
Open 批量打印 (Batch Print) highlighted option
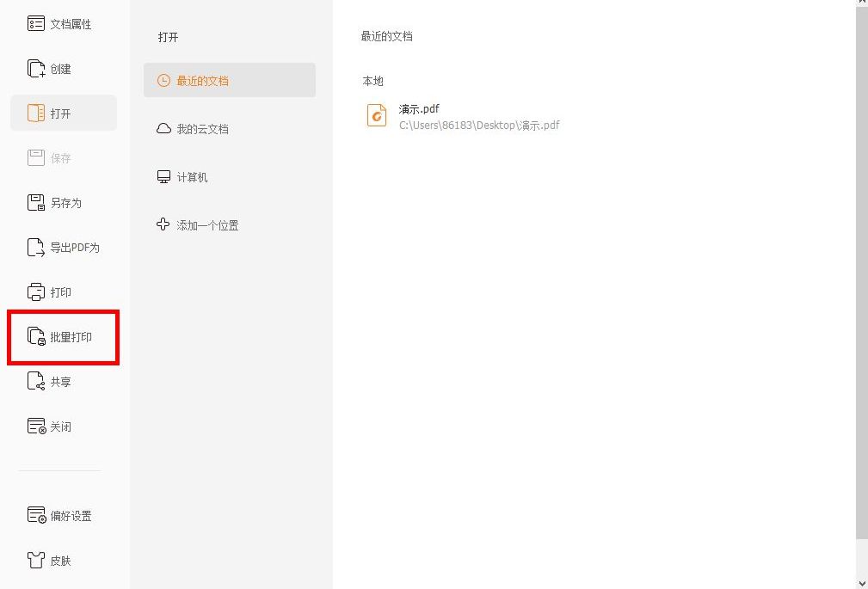click(64, 336)
